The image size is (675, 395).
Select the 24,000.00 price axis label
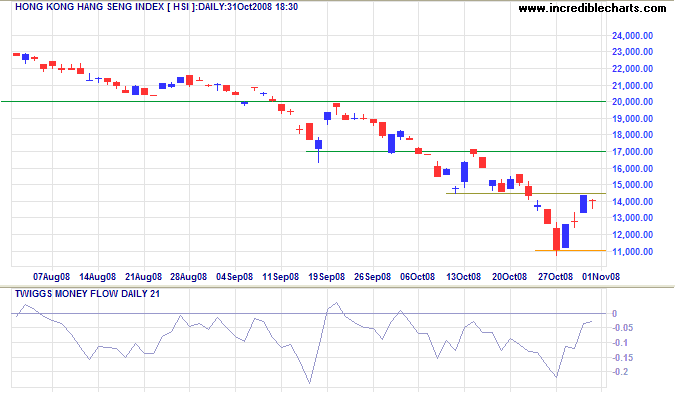(x=632, y=36)
